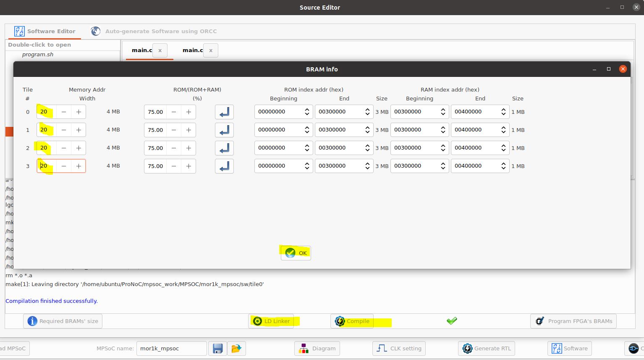
Task: Click Generate RTL button
Action: [x=487, y=348]
